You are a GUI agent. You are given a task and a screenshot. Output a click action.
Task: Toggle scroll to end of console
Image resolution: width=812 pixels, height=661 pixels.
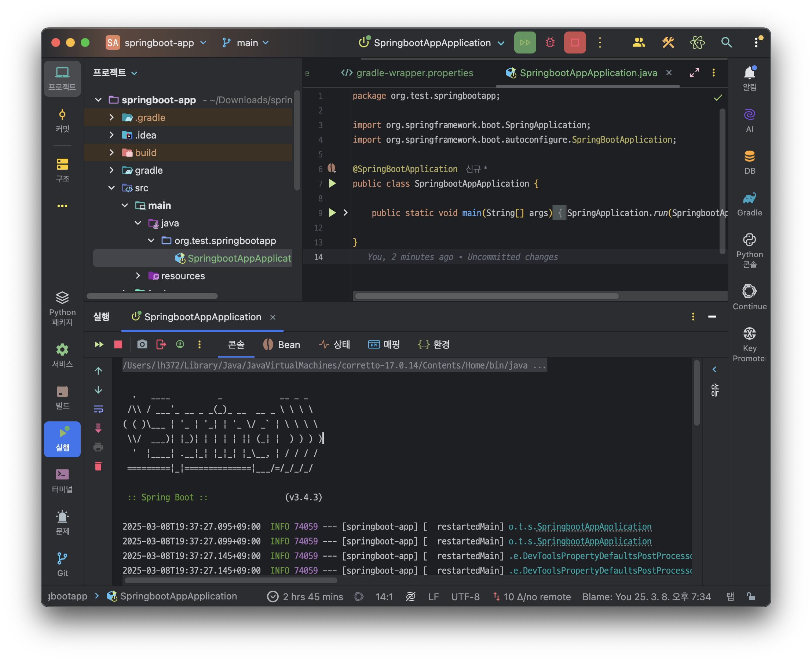point(98,428)
